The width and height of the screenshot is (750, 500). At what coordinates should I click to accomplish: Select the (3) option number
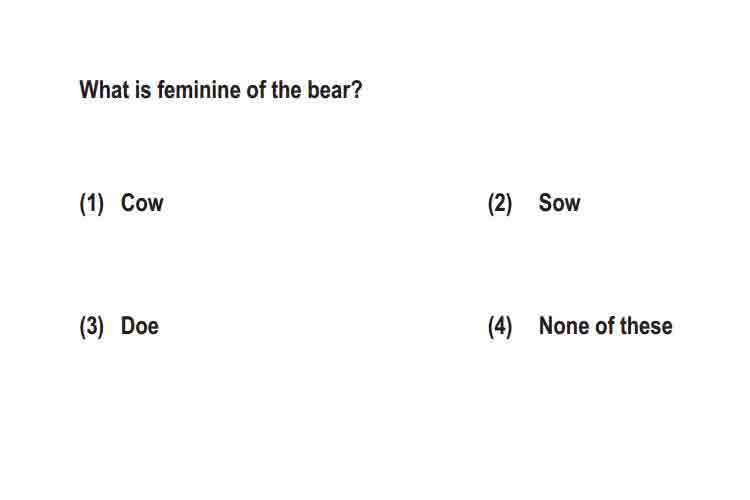91,327
